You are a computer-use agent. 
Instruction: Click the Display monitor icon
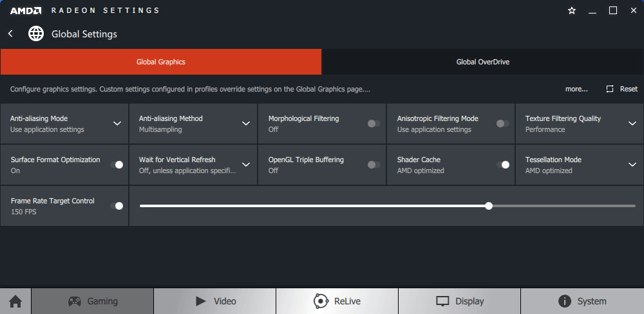(x=442, y=301)
